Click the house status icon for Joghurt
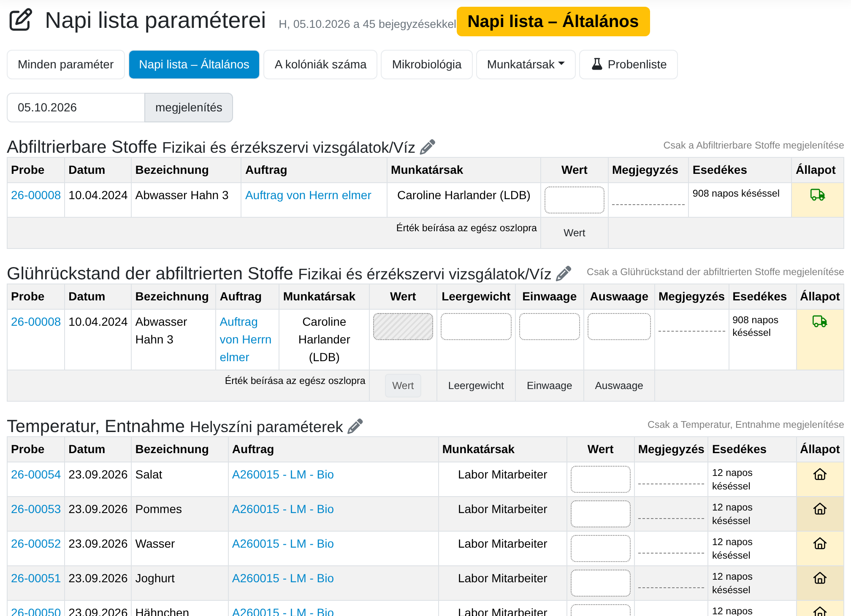This screenshot has width=851, height=616. click(820, 578)
